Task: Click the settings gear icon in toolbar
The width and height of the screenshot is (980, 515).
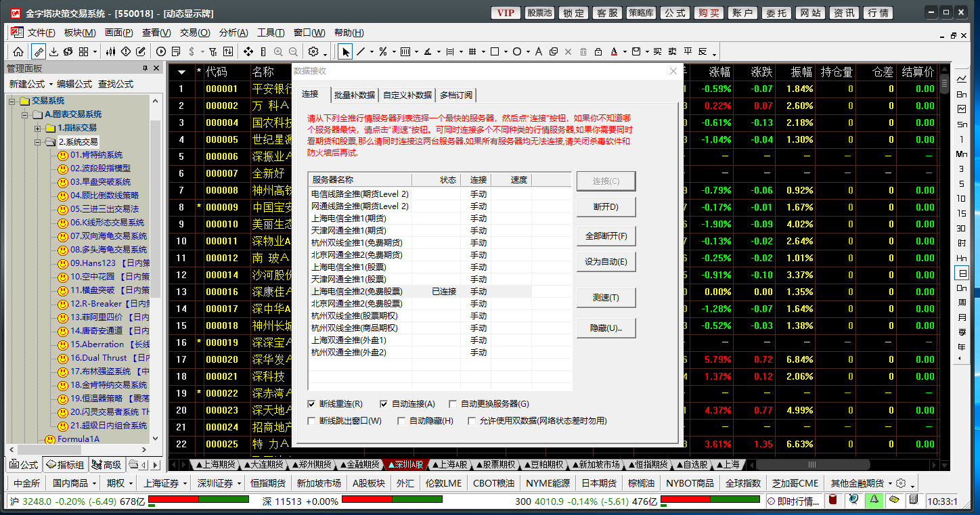Action: pyautogui.click(x=313, y=51)
